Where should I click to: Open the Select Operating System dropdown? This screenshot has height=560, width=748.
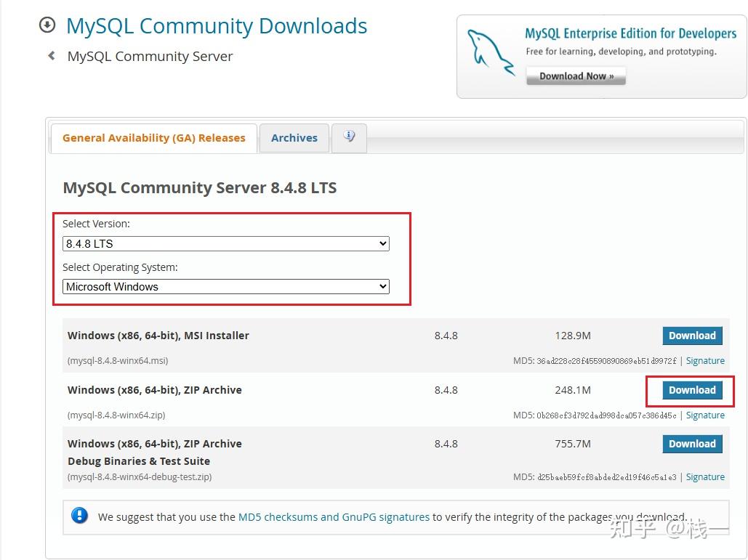pos(226,286)
